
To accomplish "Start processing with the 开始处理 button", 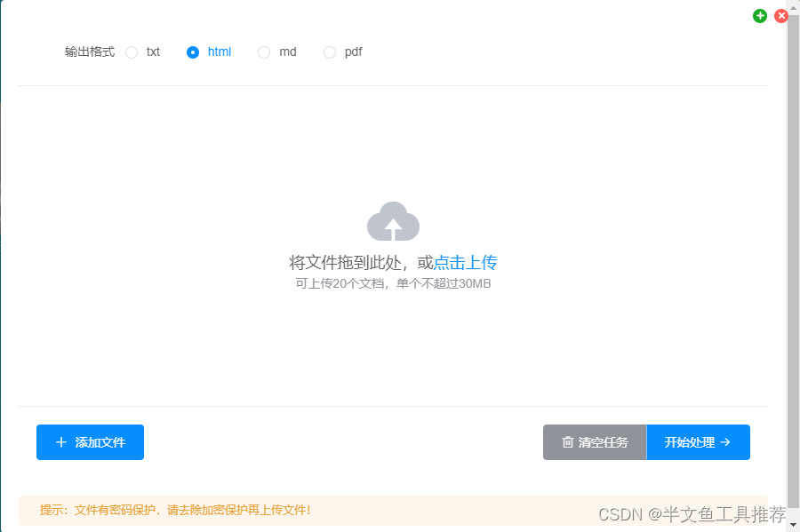I will click(698, 442).
